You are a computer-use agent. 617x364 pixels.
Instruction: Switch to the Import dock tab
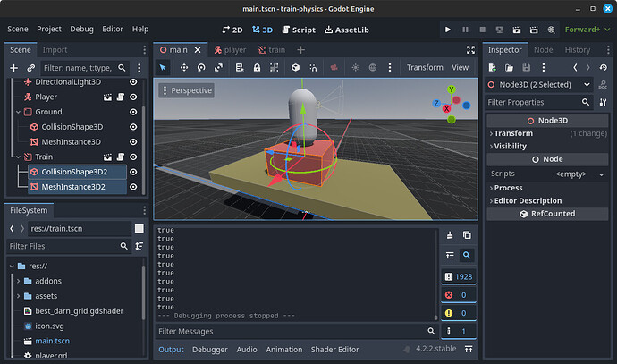[x=55, y=50]
